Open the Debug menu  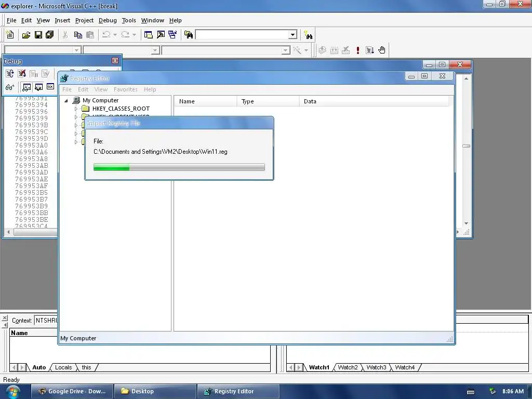pyautogui.click(x=108, y=20)
